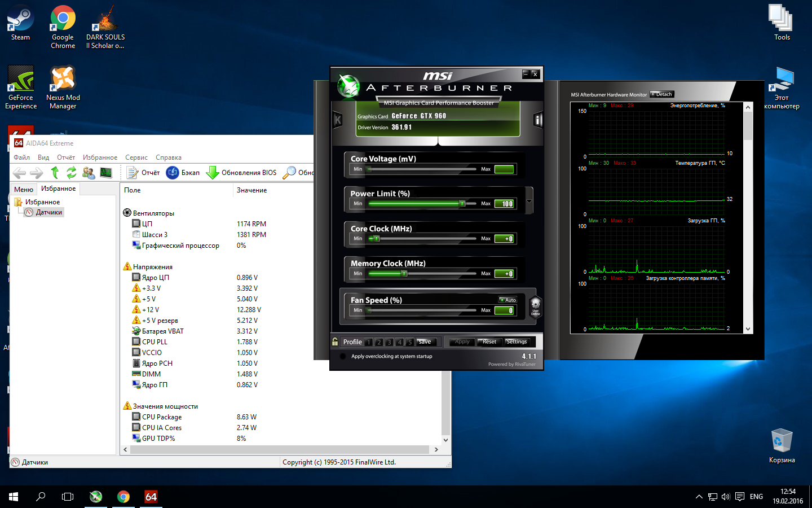The image size is (812, 508).
Task: Go up one level in AIDA64
Action: click(x=55, y=173)
